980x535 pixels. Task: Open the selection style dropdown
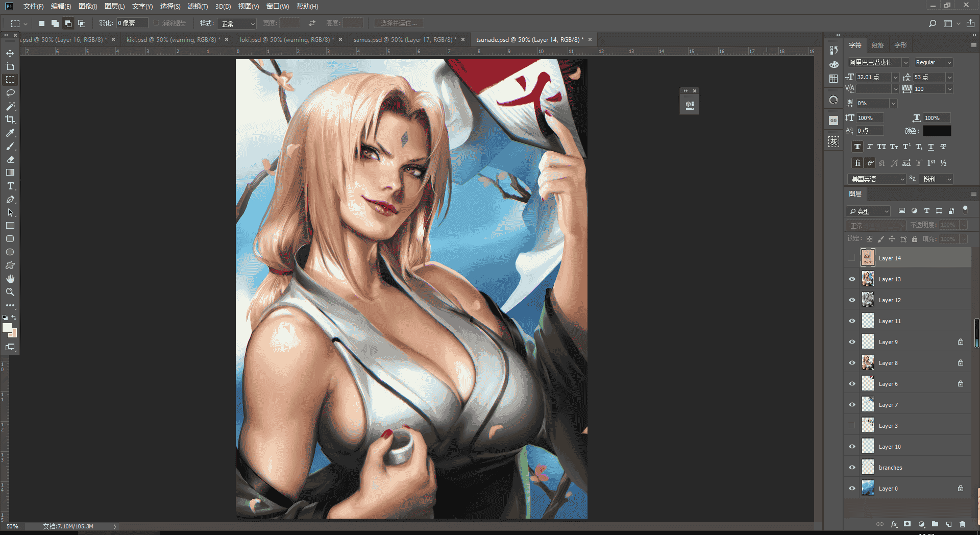(237, 23)
